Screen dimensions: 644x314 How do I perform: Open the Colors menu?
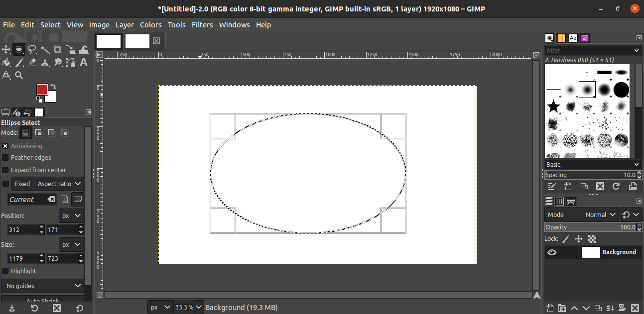(150, 24)
